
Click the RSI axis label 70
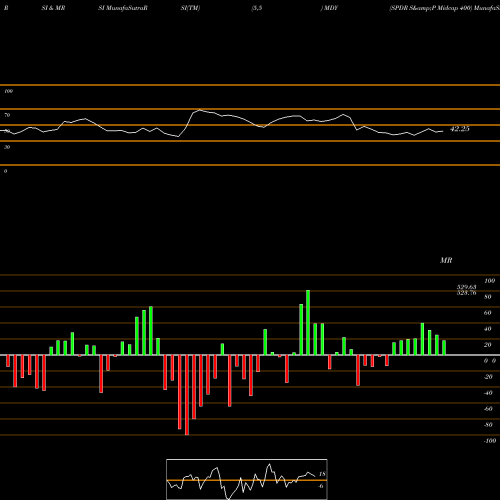[7, 115]
